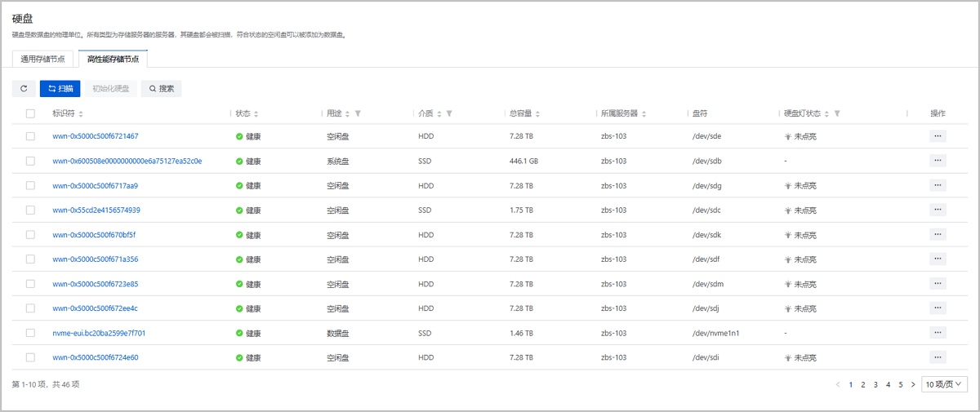980x412 pixels.
Task: Click the 初始化硬盘 button
Action: tap(110, 88)
